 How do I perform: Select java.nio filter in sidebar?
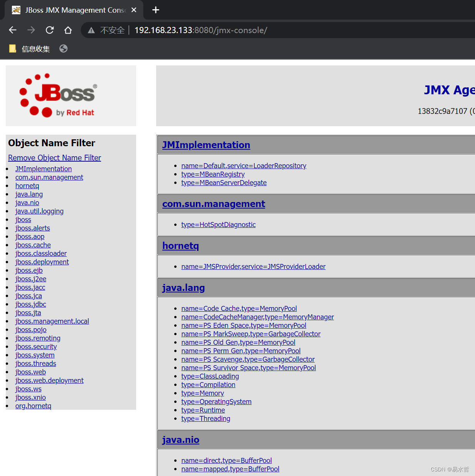[27, 203]
